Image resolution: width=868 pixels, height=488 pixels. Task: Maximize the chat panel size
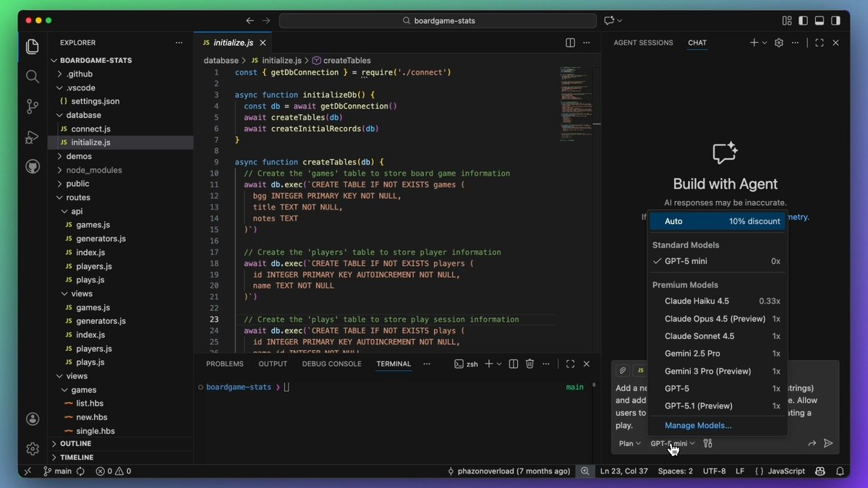tap(820, 43)
